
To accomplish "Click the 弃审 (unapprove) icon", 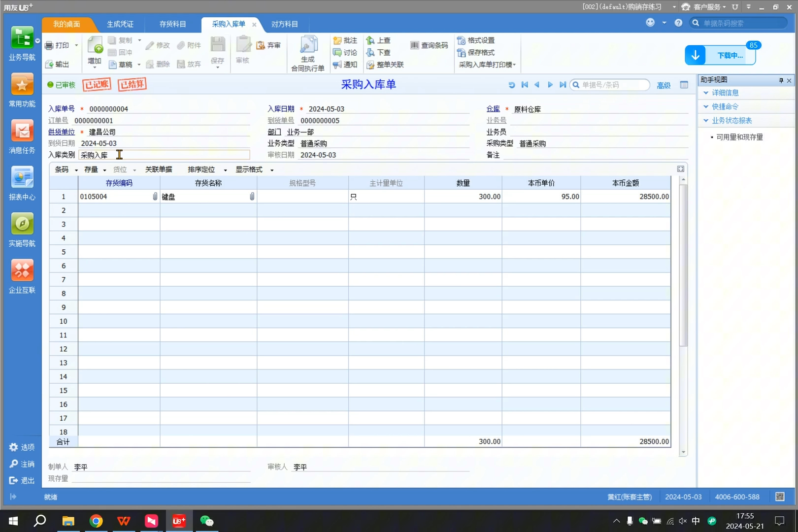I will pos(269,44).
